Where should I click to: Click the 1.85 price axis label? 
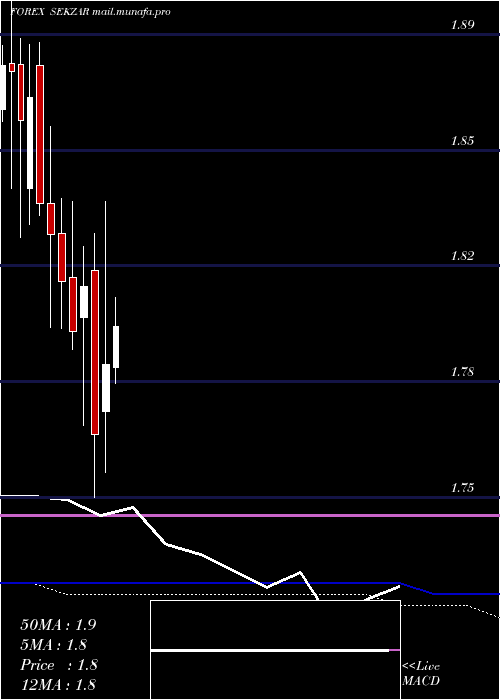(x=462, y=141)
